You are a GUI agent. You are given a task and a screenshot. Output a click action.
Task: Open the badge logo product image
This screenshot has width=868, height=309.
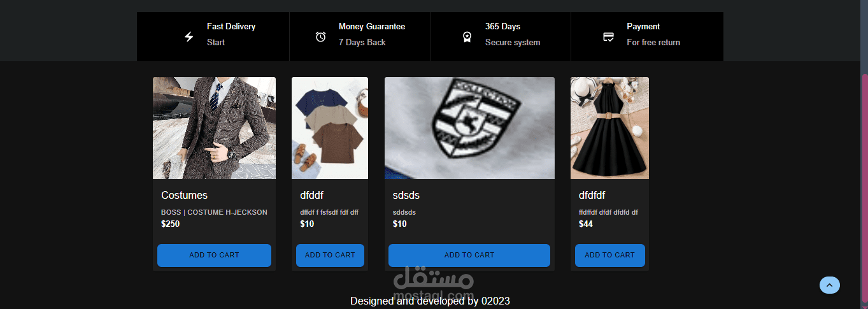(469, 128)
